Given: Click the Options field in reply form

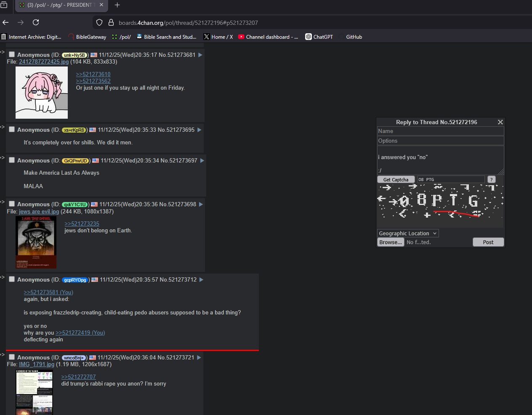Looking at the screenshot, I should point(440,141).
